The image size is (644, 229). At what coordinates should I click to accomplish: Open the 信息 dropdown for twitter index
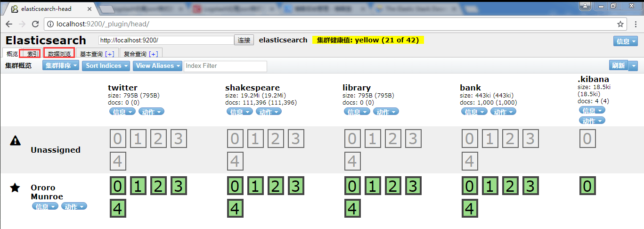[122, 112]
